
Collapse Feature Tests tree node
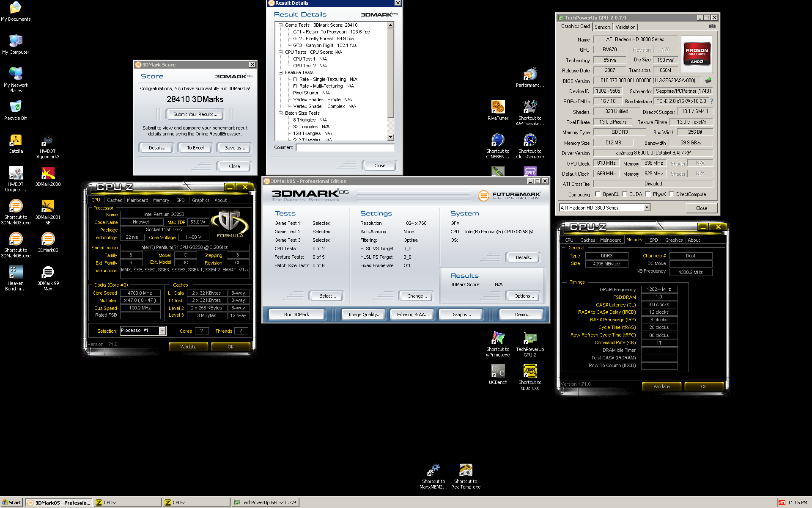[280, 72]
